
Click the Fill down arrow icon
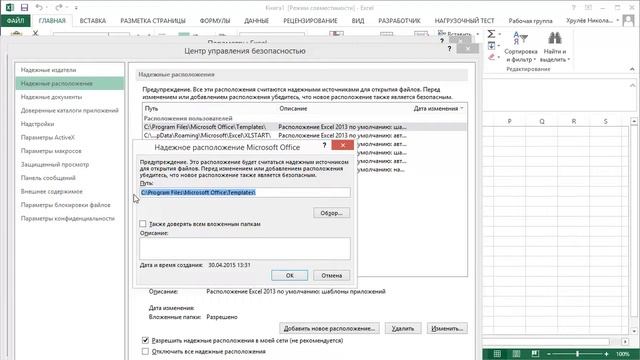tap(491, 46)
